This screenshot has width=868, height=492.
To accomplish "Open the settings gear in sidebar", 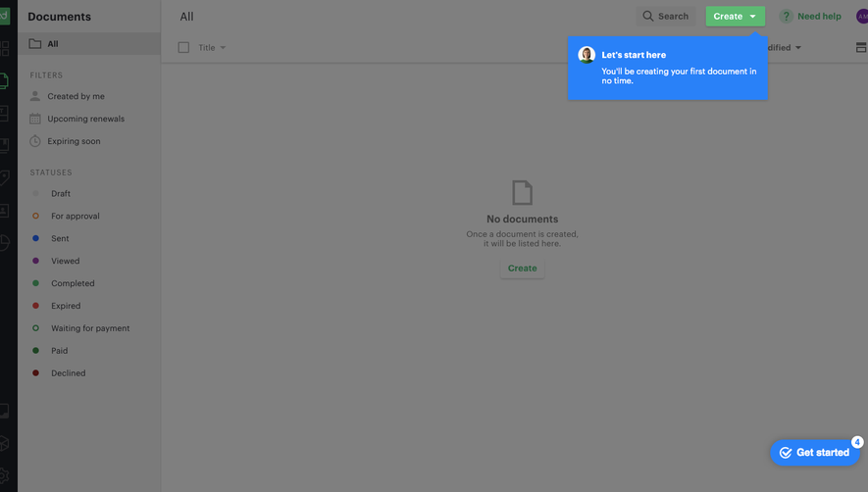I will coord(5,475).
